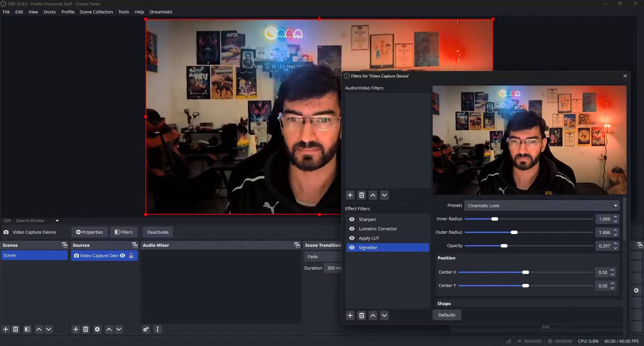Delete the selected effect filter with trash icon
The height and width of the screenshot is (346, 644).
362,315
